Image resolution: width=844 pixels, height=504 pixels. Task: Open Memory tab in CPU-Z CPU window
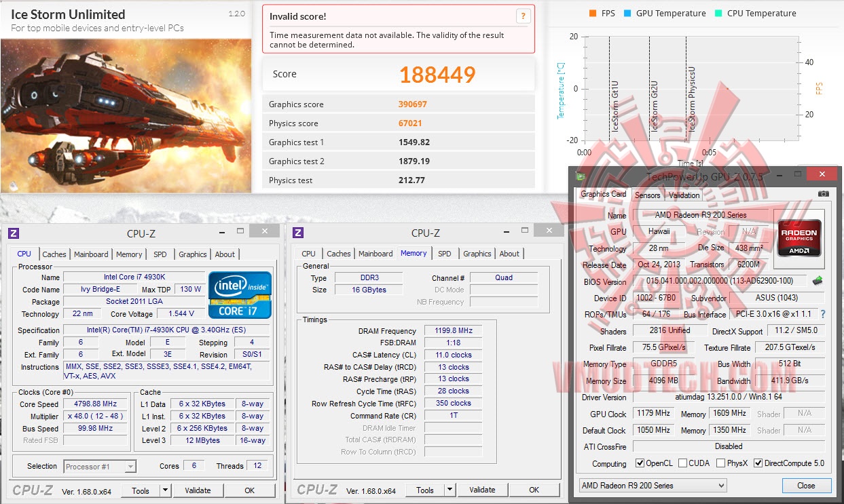pos(129,254)
